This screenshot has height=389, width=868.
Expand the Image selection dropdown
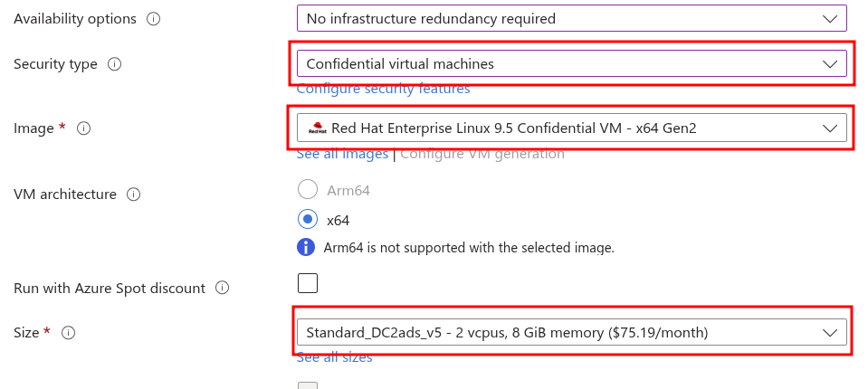coord(571,128)
